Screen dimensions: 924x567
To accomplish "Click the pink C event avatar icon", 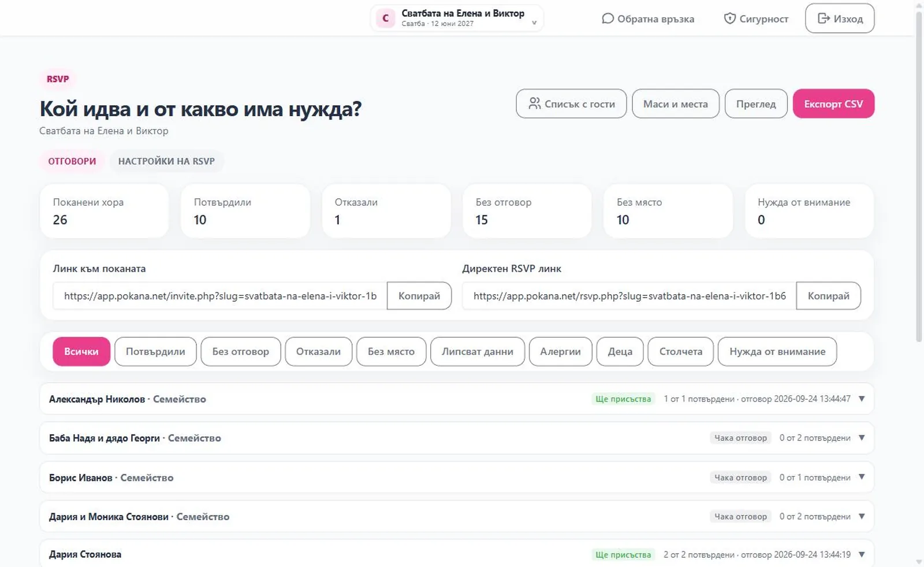I will [x=386, y=18].
